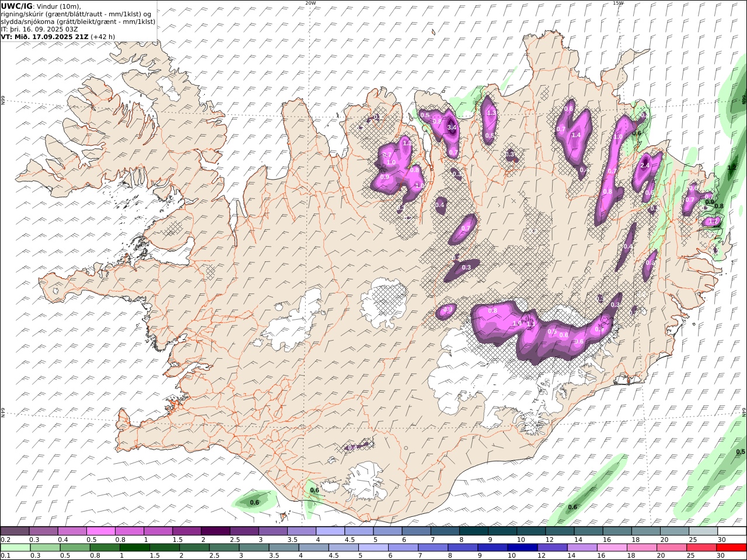Pick the light green 0.3 swatch in lower legend row

pyautogui.click(x=45, y=547)
